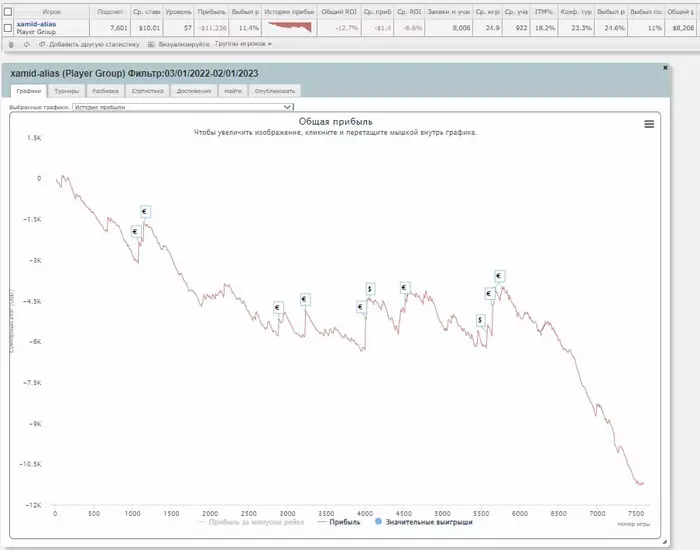This screenshot has width=700, height=550.
Task: Sort by the 'Ср. став' column header
Action: (x=146, y=12)
